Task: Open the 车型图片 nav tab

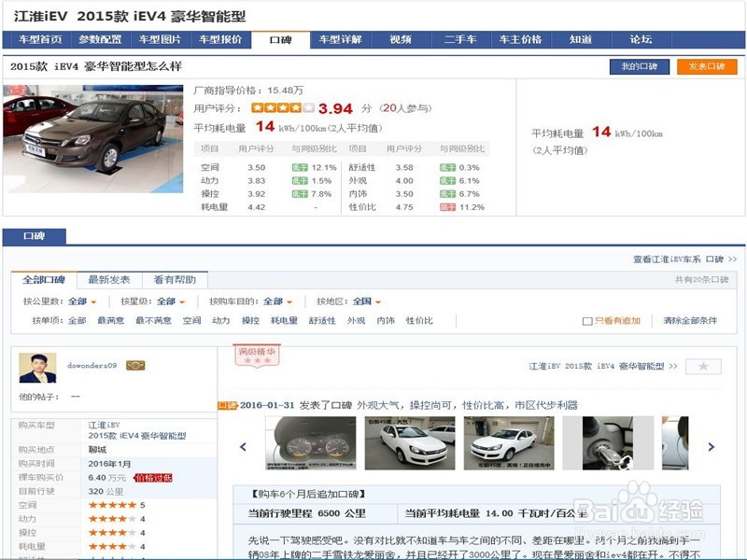Action: pos(160,39)
